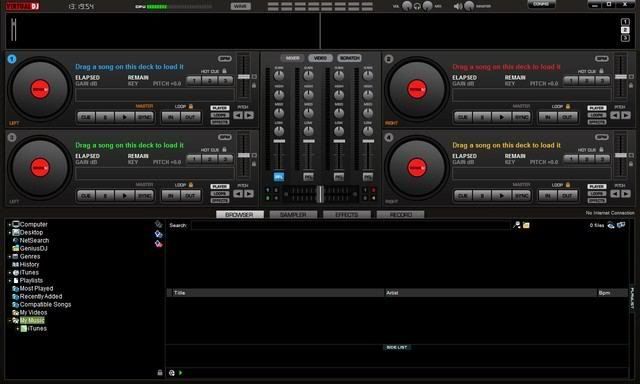Click the red favorite folder icon

pos(158,244)
